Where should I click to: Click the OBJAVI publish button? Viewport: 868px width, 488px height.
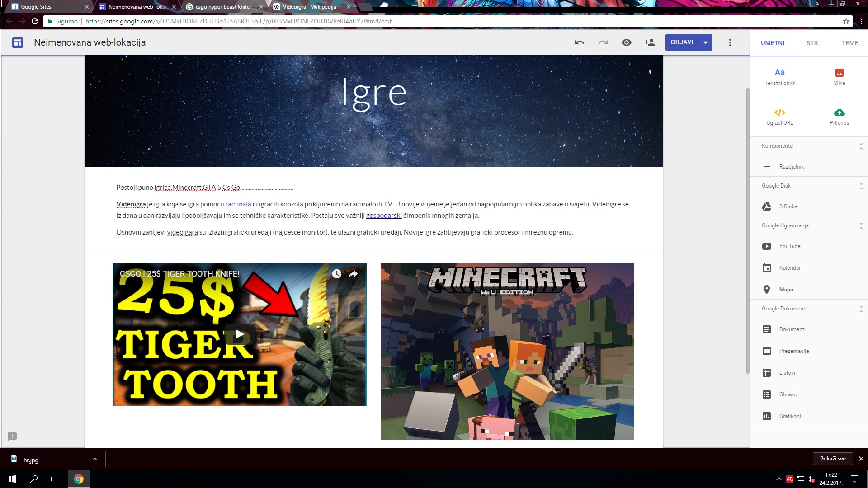pyautogui.click(x=682, y=42)
